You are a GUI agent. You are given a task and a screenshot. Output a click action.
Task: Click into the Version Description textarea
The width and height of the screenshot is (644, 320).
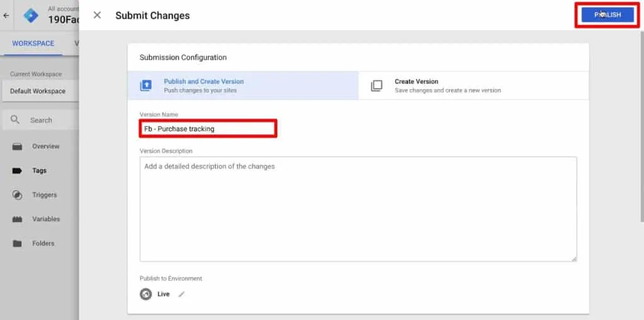358,209
